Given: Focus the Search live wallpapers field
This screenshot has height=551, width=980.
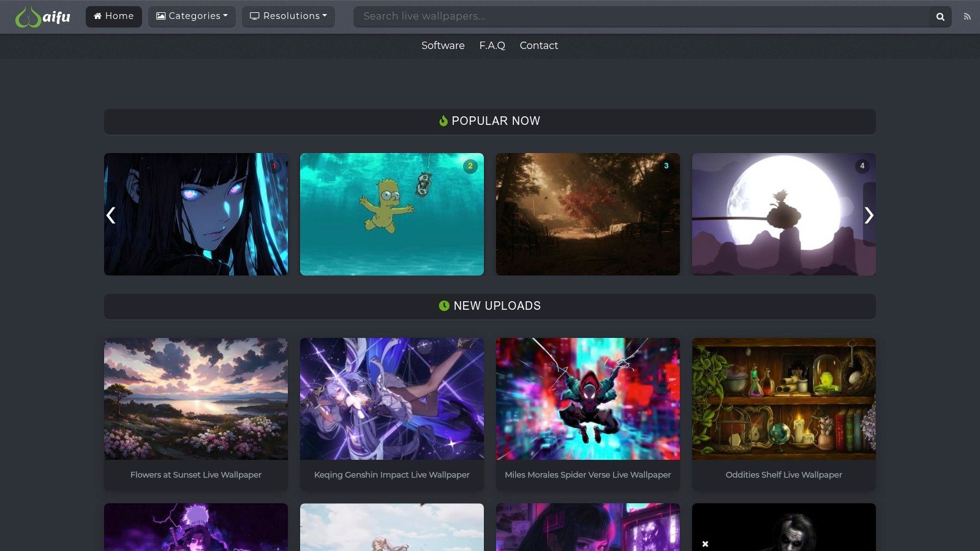Looking at the screenshot, I should 641,17.
